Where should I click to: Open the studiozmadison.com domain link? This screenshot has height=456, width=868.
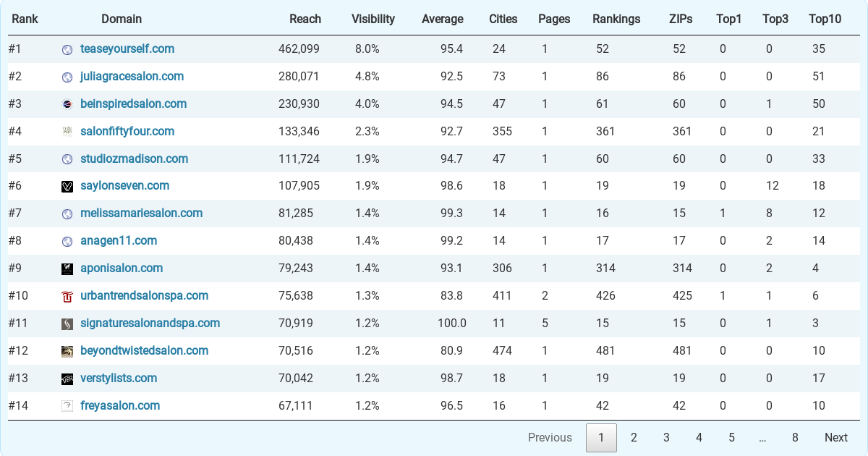pos(134,159)
